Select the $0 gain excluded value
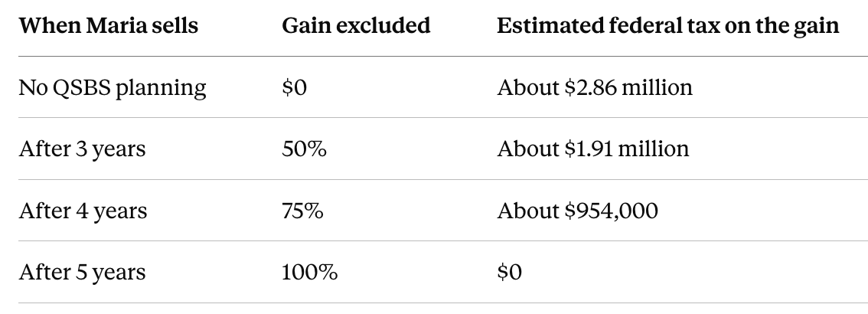Viewport: 868px width, 314px height. coord(294,87)
